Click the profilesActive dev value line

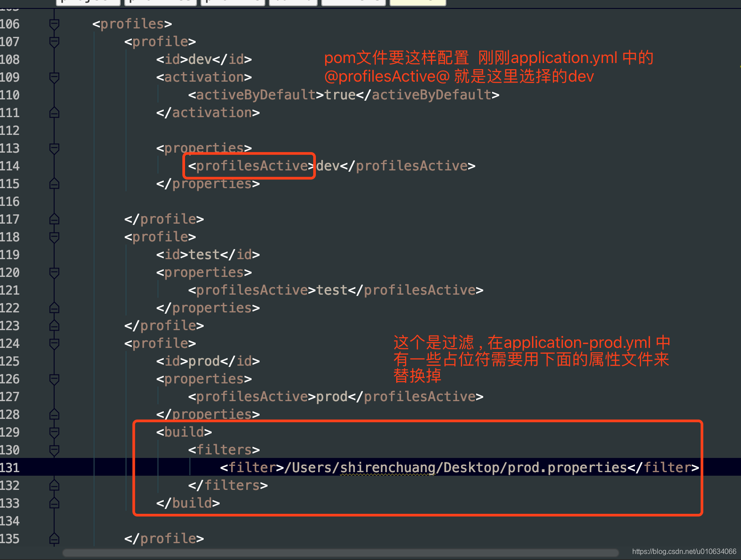[332, 166]
